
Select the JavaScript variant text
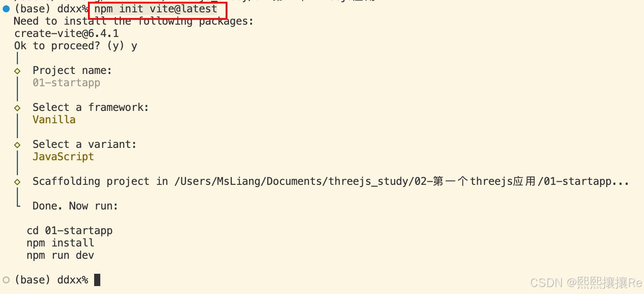pos(63,157)
